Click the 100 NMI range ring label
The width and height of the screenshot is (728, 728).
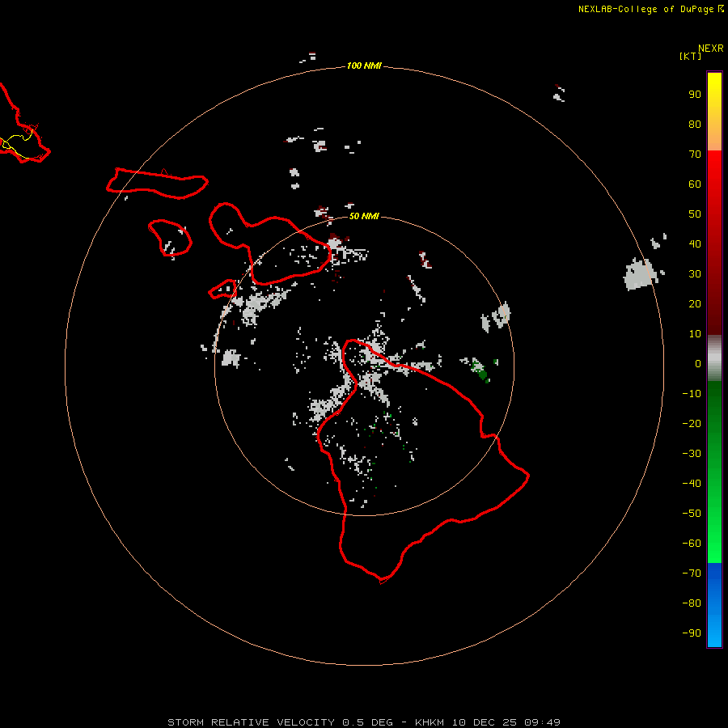coord(363,66)
